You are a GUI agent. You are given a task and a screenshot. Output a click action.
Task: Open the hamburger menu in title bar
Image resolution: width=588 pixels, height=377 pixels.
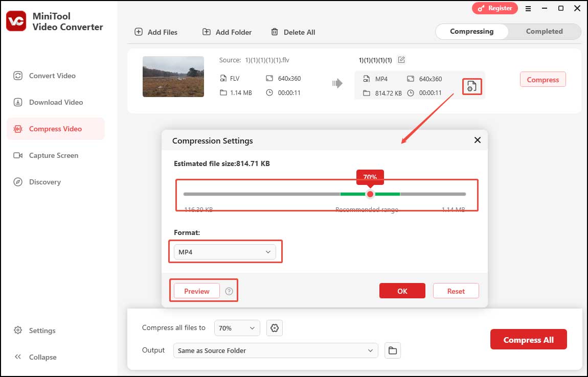point(528,8)
